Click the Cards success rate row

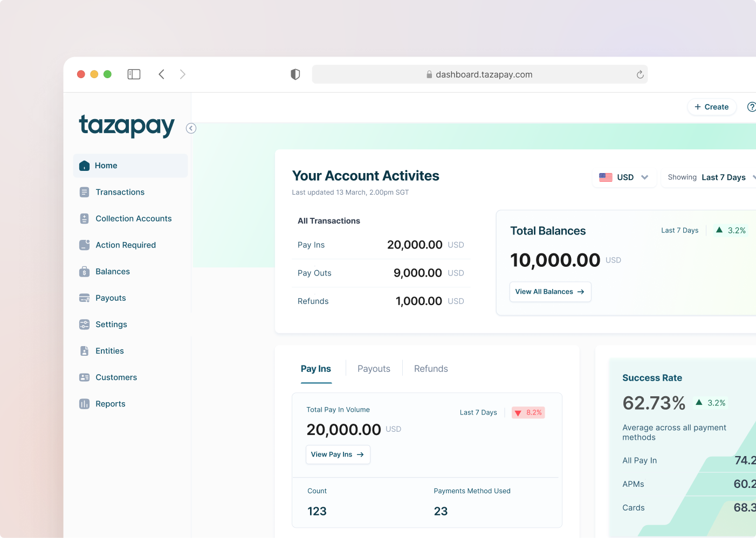[689, 508]
